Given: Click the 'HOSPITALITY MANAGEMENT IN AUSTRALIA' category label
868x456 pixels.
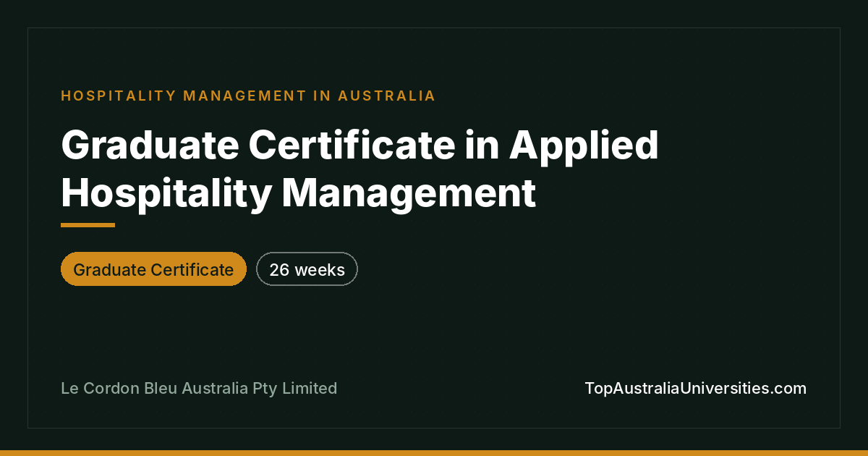Looking at the screenshot, I should pyautogui.click(x=248, y=96).
